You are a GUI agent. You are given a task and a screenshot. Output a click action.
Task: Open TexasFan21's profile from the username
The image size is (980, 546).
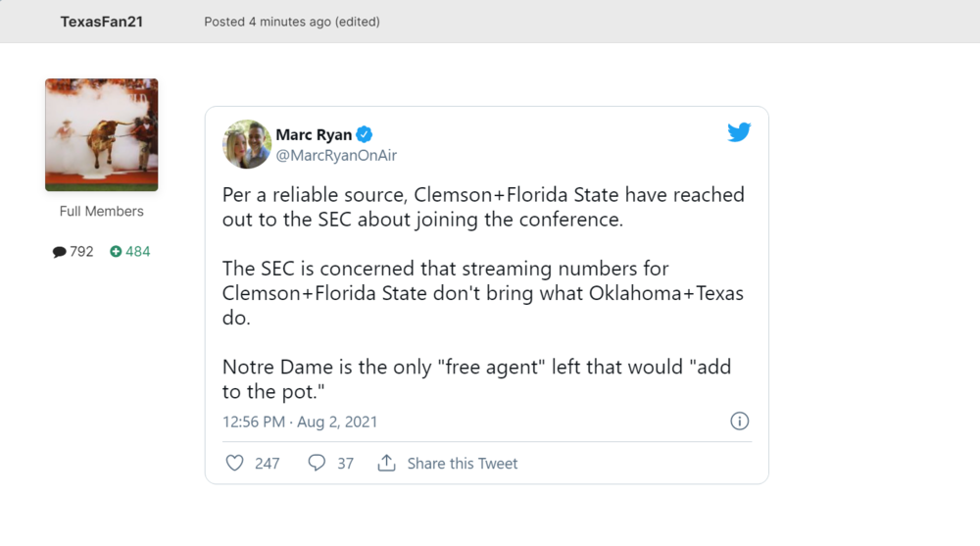click(102, 22)
